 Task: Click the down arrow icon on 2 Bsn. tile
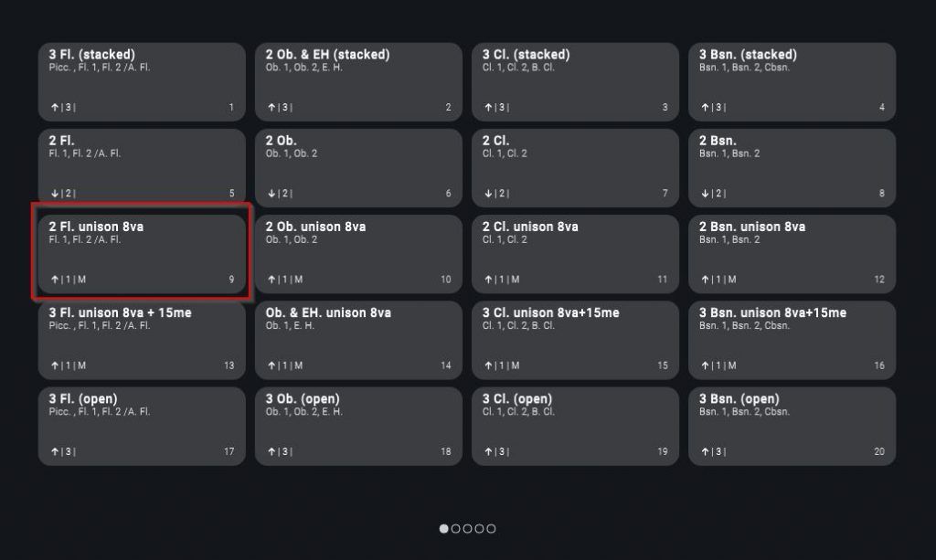pos(705,194)
